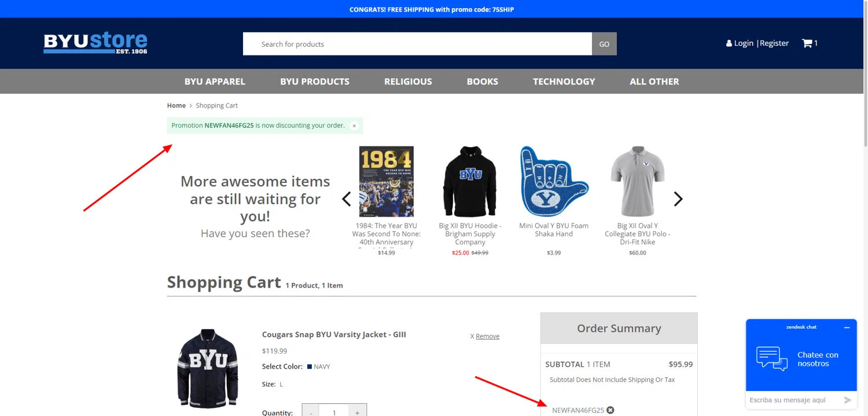Click the Big XII Oval Y Polo title
This screenshot has height=416, width=868.
(638, 234)
